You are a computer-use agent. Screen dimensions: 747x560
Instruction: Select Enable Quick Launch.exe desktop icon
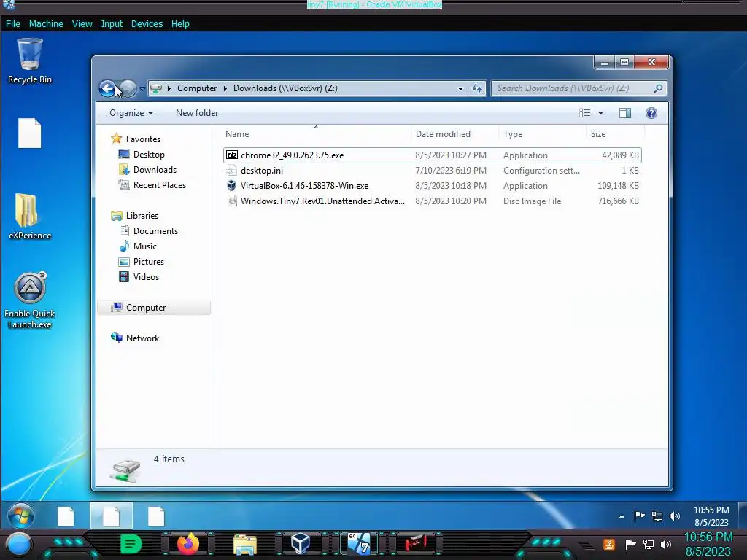pyautogui.click(x=29, y=300)
